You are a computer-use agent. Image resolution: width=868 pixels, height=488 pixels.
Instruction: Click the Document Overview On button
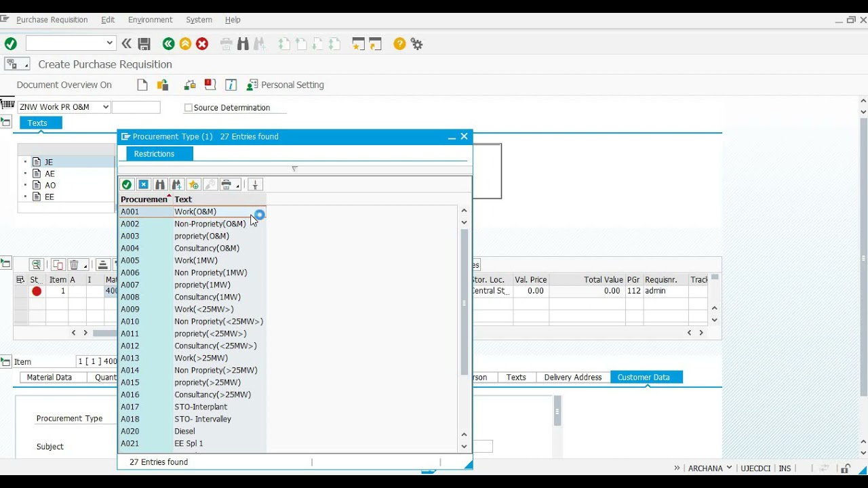click(64, 85)
